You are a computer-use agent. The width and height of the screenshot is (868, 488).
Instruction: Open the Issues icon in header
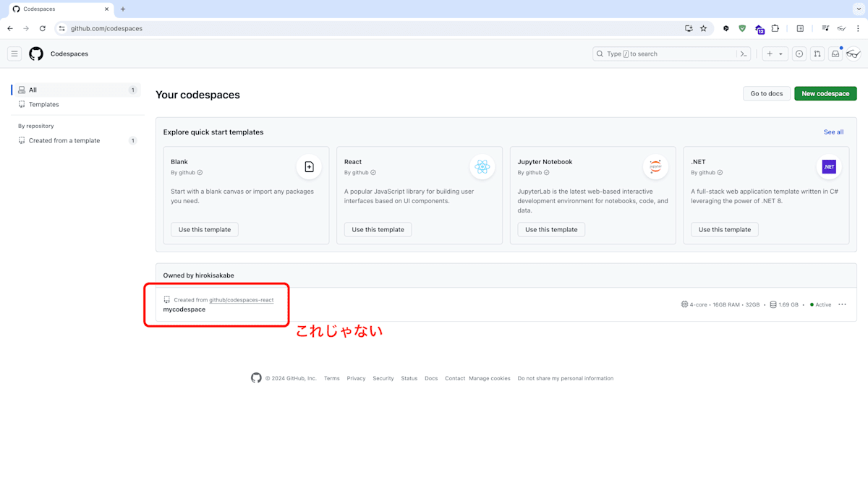(799, 53)
